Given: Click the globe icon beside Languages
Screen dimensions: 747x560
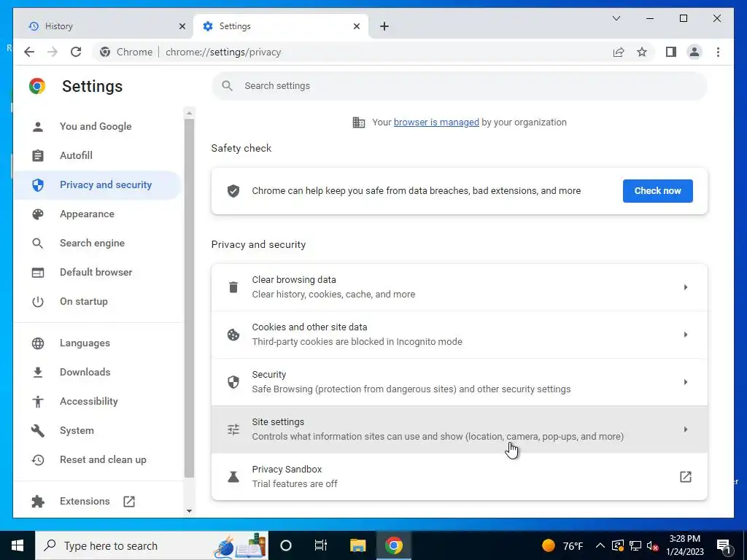Looking at the screenshot, I should [x=38, y=343].
